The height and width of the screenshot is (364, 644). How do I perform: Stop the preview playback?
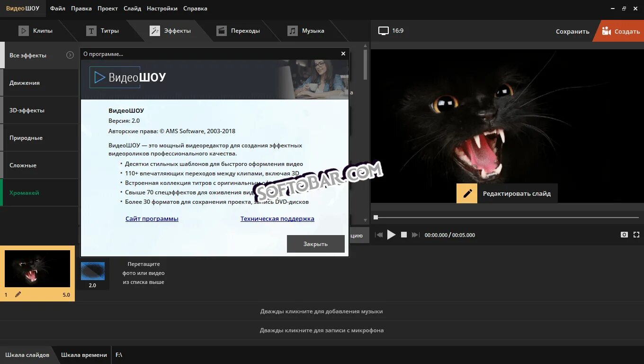(x=404, y=235)
